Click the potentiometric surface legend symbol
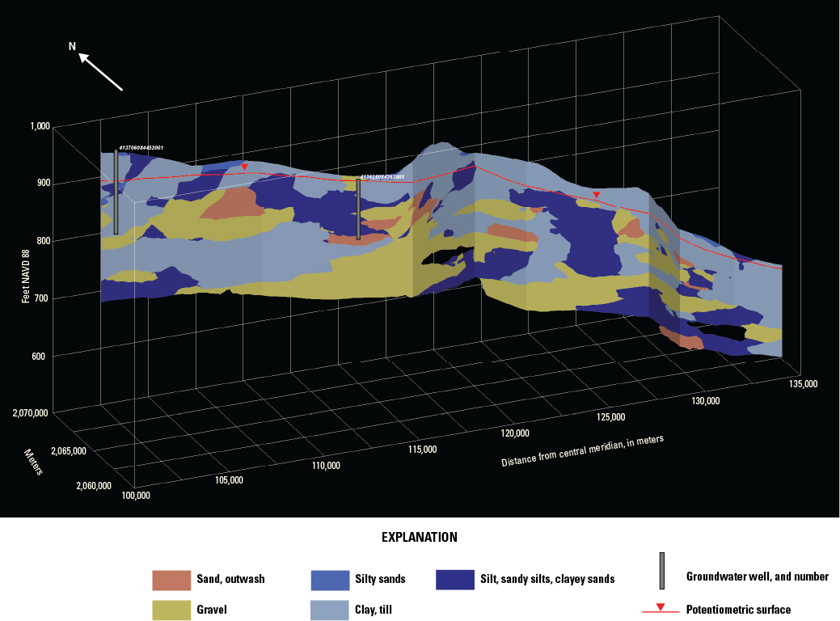The image size is (840, 621). [x=661, y=609]
